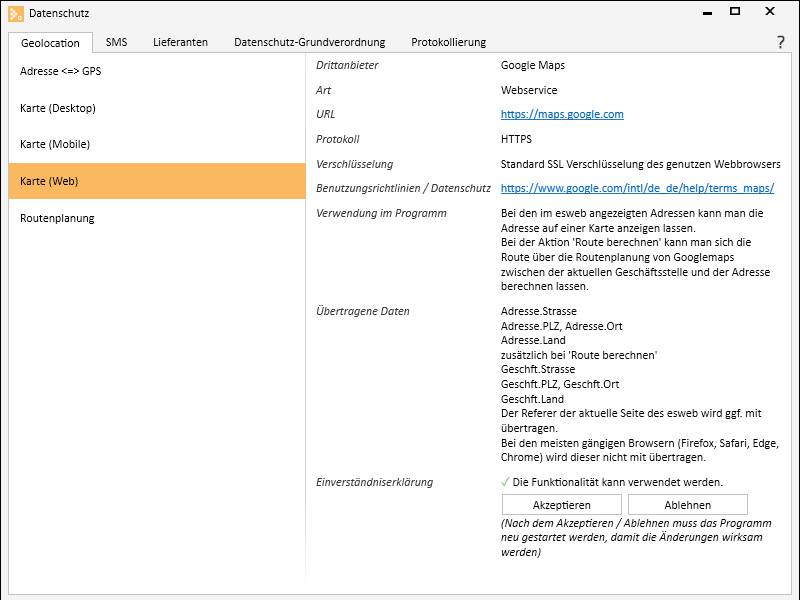The width and height of the screenshot is (800, 600).
Task: Click the 'Webservice' Art value
Action: (529, 90)
